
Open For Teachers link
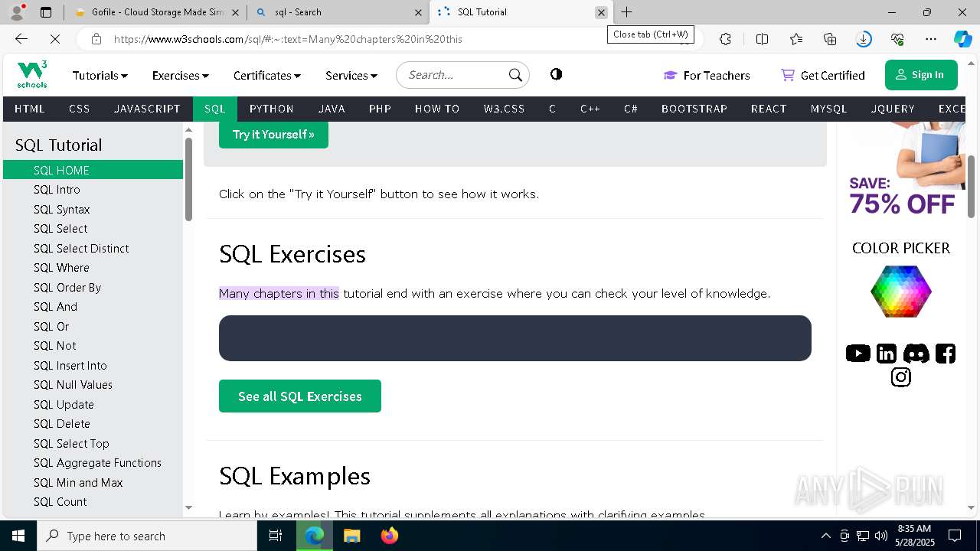point(707,75)
